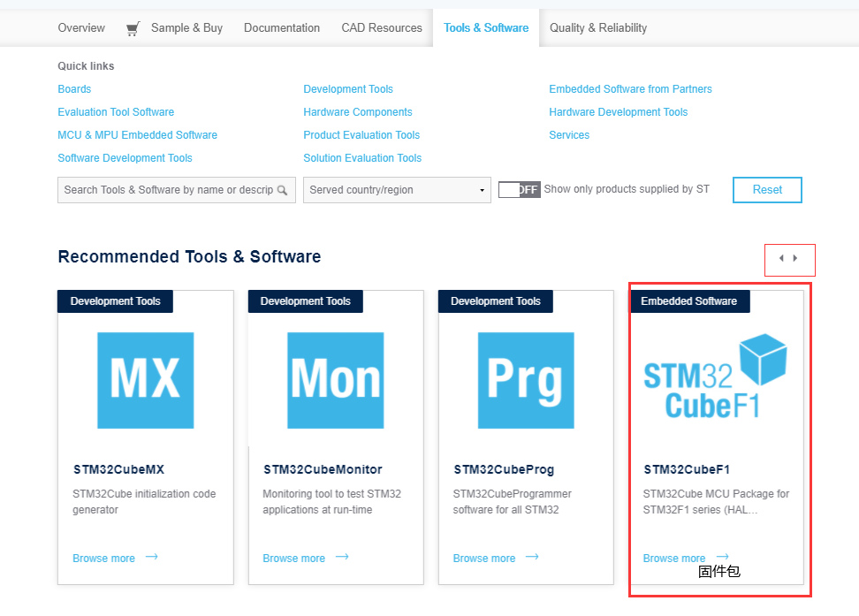Image resolution: width=859 pixels, height=616 pixels.
Task: Click the arrow after STM32CubeMX Browse more
Action: point(152,557)
